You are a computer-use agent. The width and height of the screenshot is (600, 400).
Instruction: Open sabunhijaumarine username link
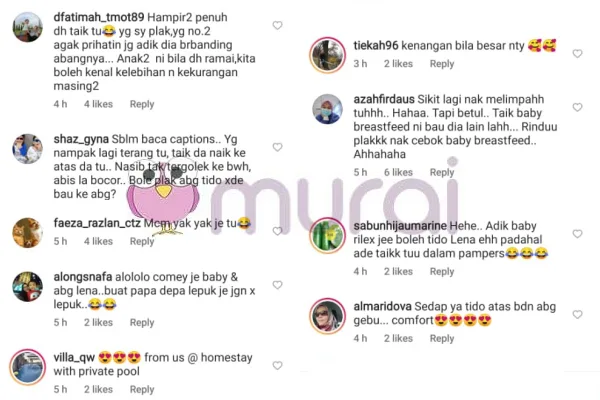(x=400, y=226)
